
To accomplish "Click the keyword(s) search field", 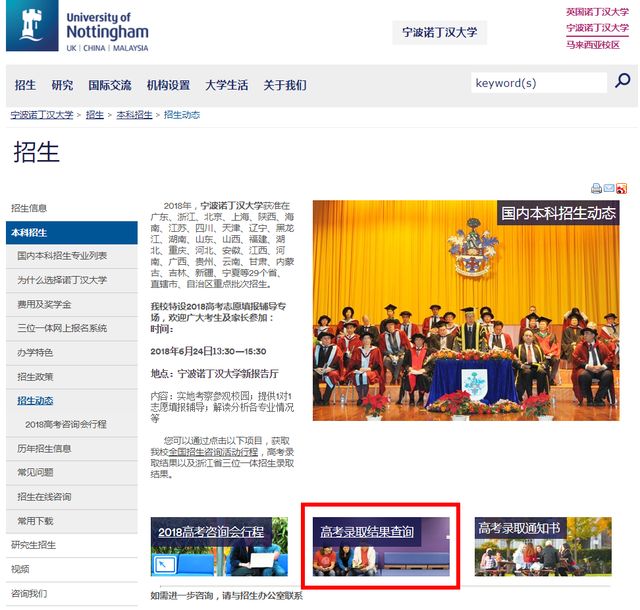I will 539,83.
